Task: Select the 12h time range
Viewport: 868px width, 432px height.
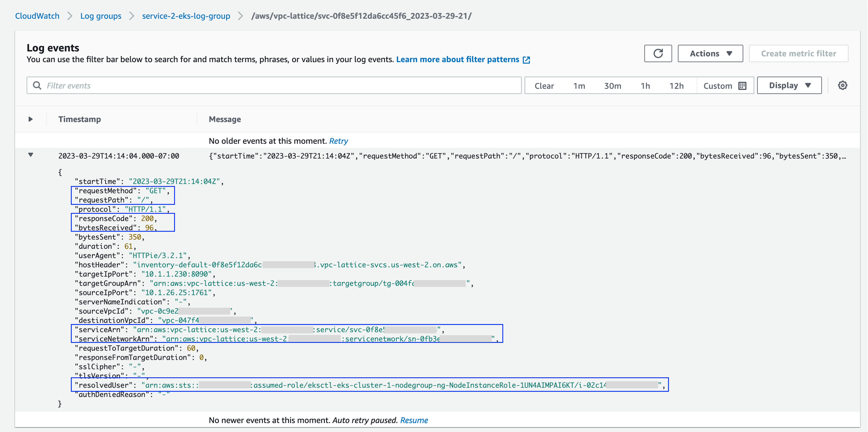Action: click(x=676, y=86)
